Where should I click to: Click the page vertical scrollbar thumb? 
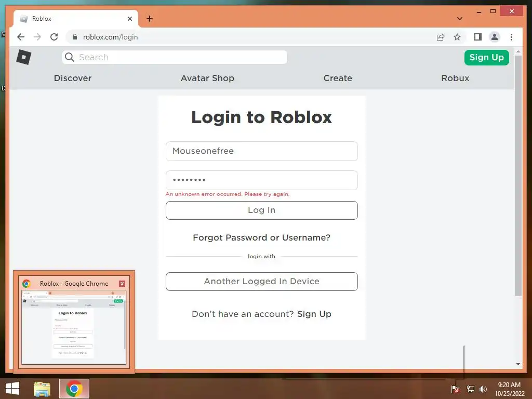[x=518, y=176]
